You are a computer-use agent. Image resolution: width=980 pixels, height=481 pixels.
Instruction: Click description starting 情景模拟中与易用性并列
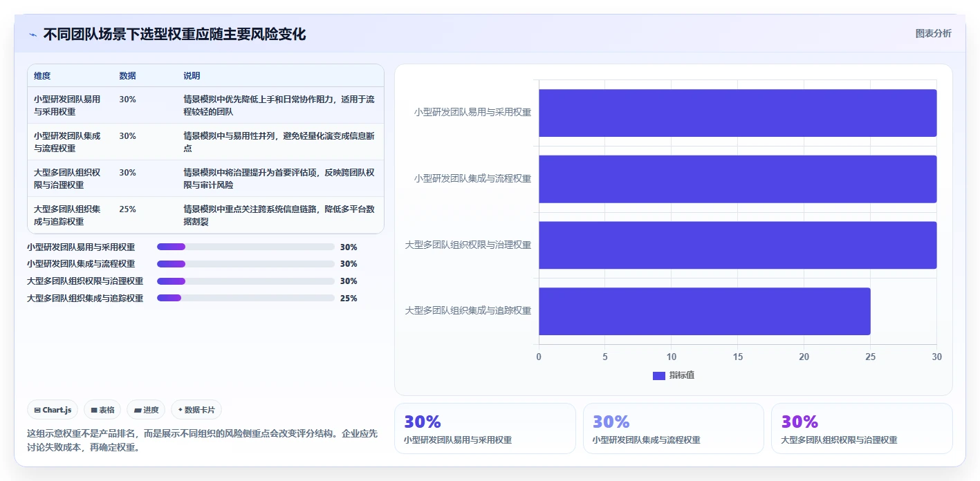point(279,142)
